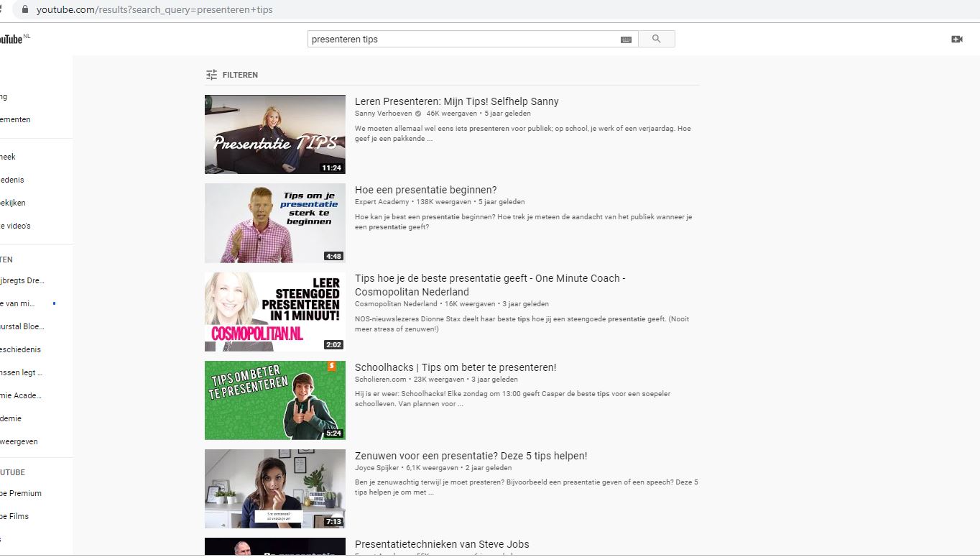
Task: Open green 'Tips om beter te presenteren' thumbnail
Action: tap(275, 400)
